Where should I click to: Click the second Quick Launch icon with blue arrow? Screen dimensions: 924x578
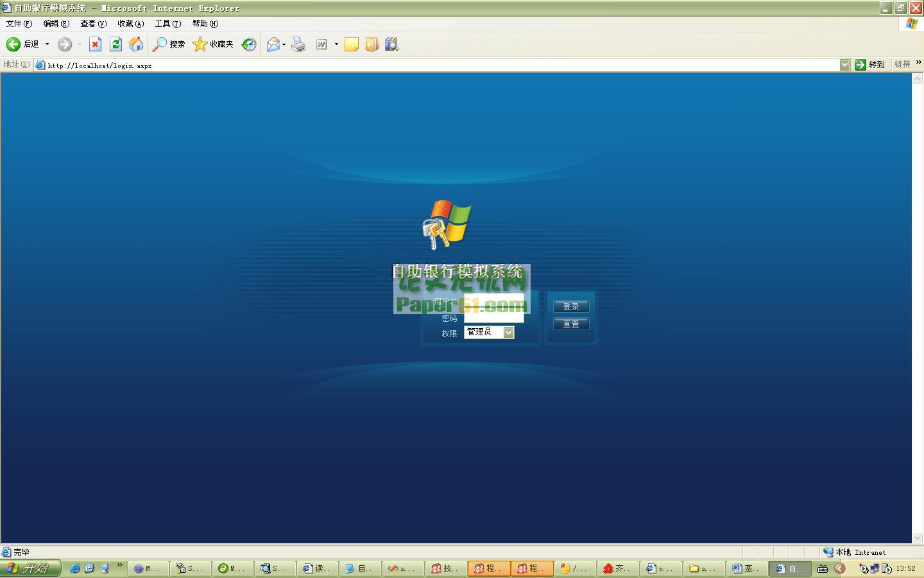pos(89,568)
